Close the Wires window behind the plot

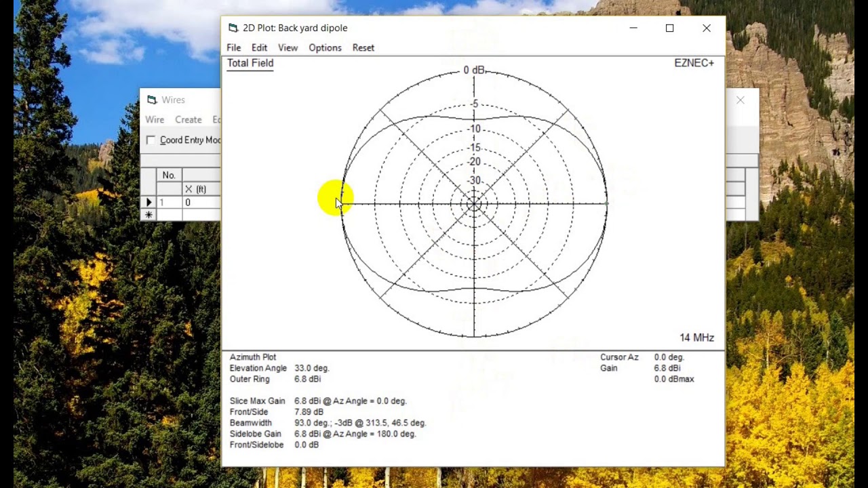click(x=741, y=100)
